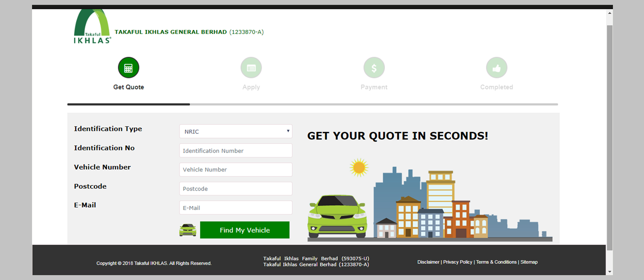
Task: Click the small green car icon beside Find My Vehicle
Action: click(188, 230)
